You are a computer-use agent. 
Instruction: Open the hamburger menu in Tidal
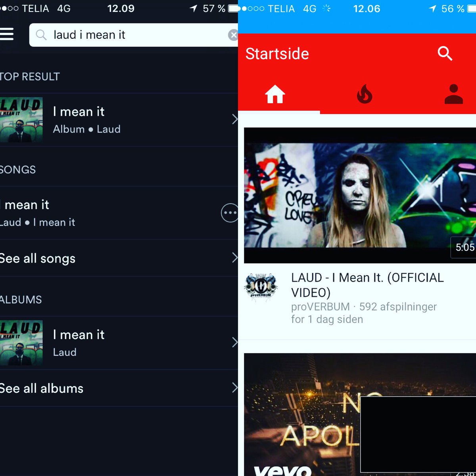(7, 35)
